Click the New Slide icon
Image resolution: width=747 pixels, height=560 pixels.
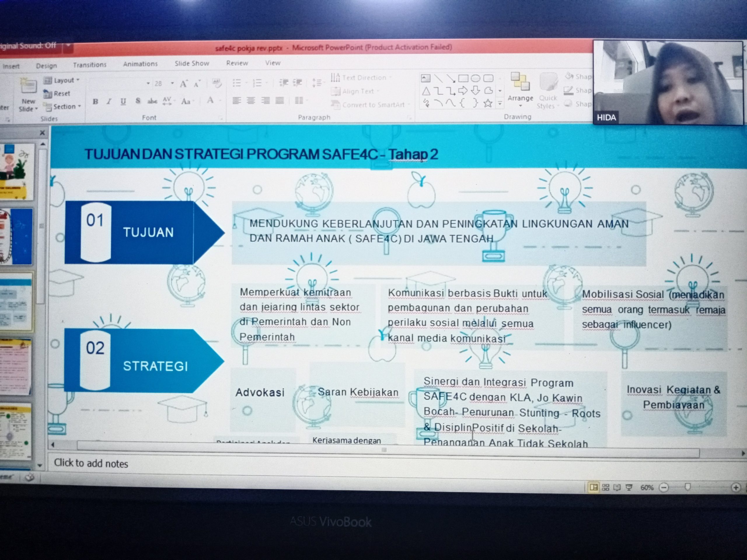click(x=28, y=86)
